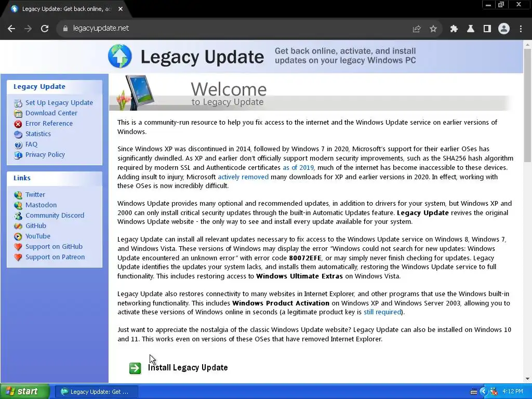The height and width of the screenshot is (399, 532).
Task: Click the keyboard icon in system tray
Action: [x=474, y=392]
